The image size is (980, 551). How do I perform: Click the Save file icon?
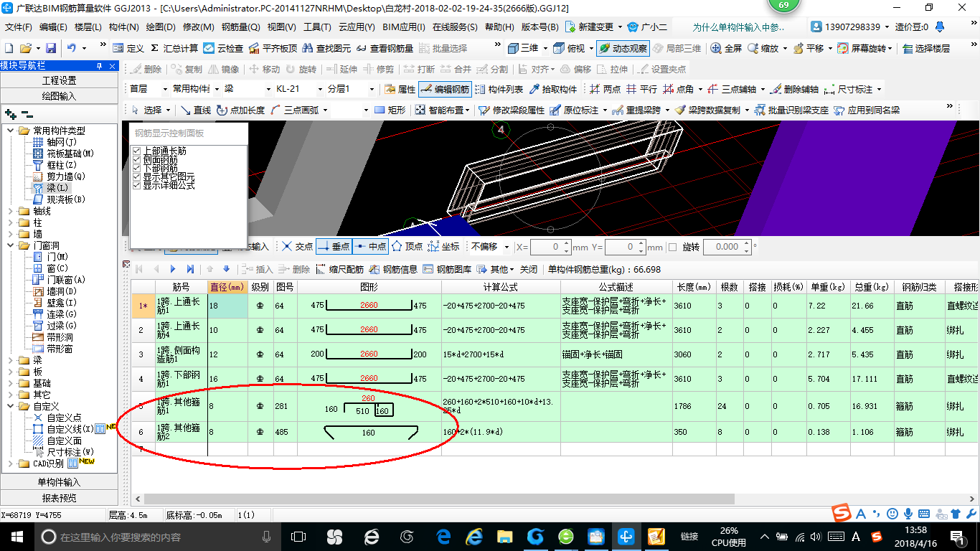51,48
